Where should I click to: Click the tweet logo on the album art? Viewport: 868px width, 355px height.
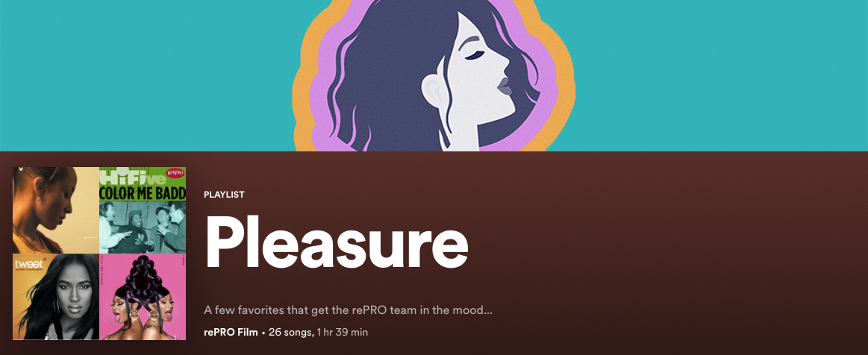point(29,264)
